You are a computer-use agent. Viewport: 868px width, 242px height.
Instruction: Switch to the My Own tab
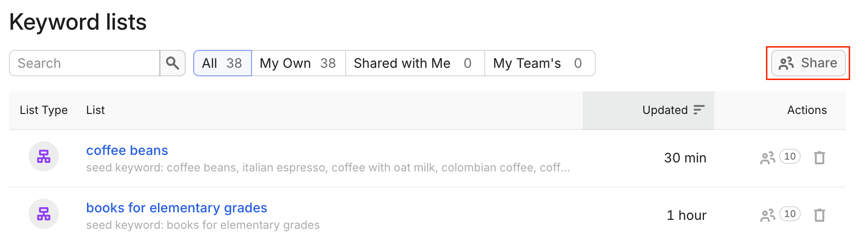[299, 63]
